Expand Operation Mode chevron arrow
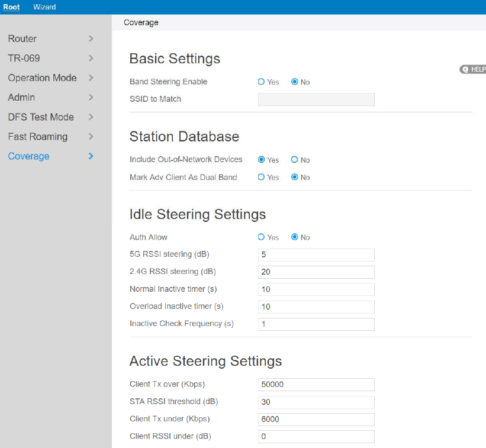This screenshot has width=486, height=448. point(91,78)
